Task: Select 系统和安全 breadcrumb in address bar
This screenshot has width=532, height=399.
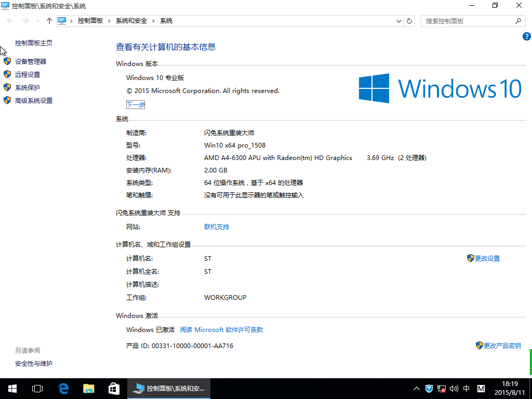Action: (131, 21)
